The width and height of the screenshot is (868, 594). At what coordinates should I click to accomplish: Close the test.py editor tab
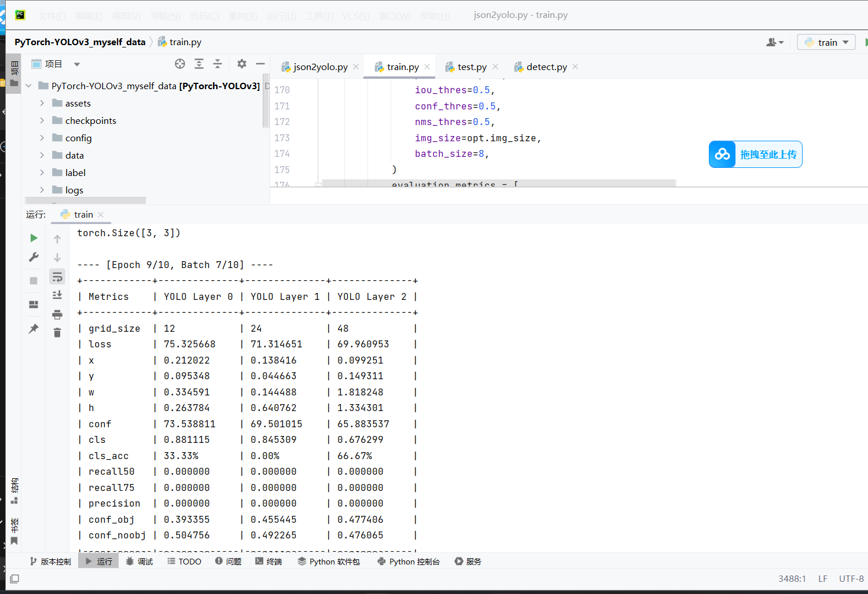click(x=495, y=67)
